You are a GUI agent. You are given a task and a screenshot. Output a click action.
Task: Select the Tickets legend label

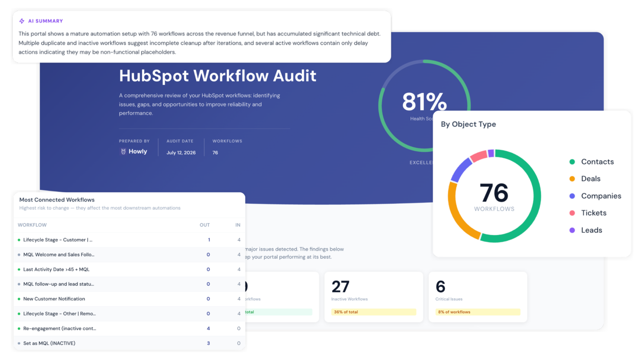point(594,213)
